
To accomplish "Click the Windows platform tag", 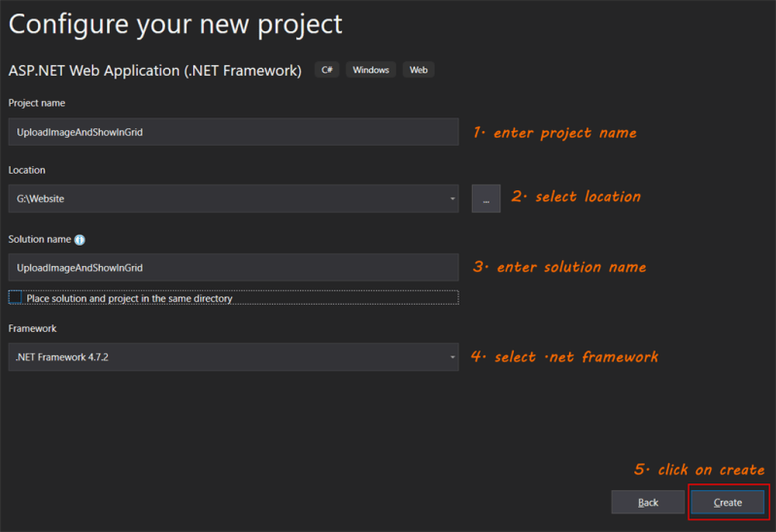I will (371, 70).
